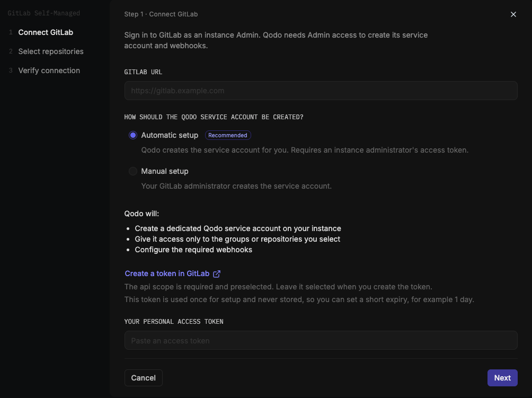Cancel the GitLab setup
This screenshot has width=532, height=398.
pyautogui.click(x=143, y=378)
